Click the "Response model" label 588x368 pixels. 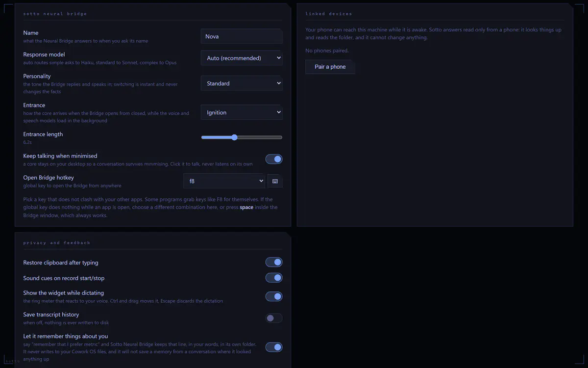44,54
